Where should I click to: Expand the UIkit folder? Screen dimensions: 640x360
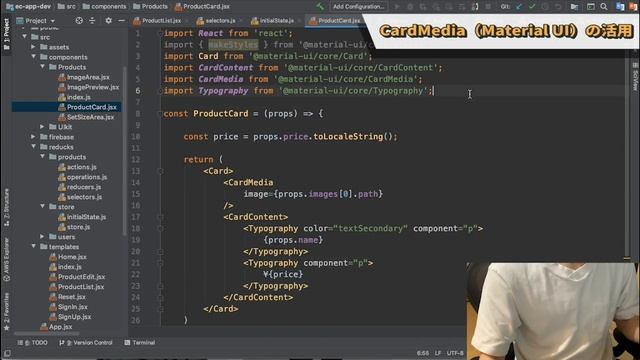pyautogui.click(x=43, y=127)
